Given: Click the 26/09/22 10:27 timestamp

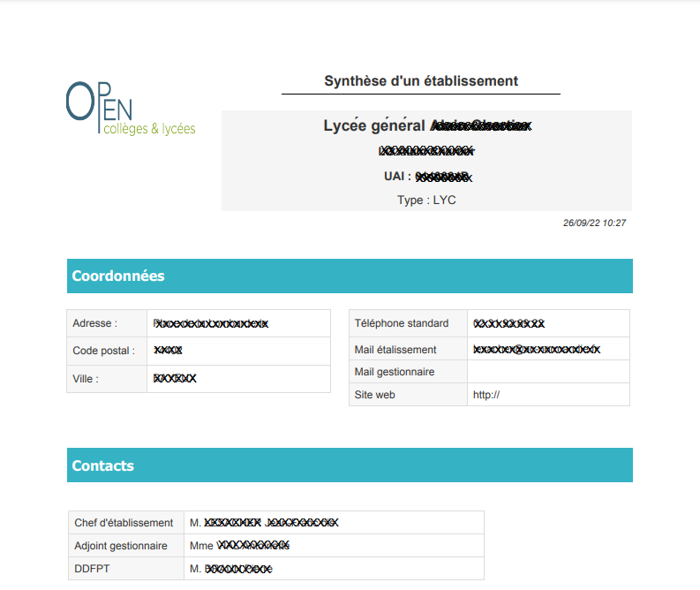Looking at the screenshot, I should point(594,223).
